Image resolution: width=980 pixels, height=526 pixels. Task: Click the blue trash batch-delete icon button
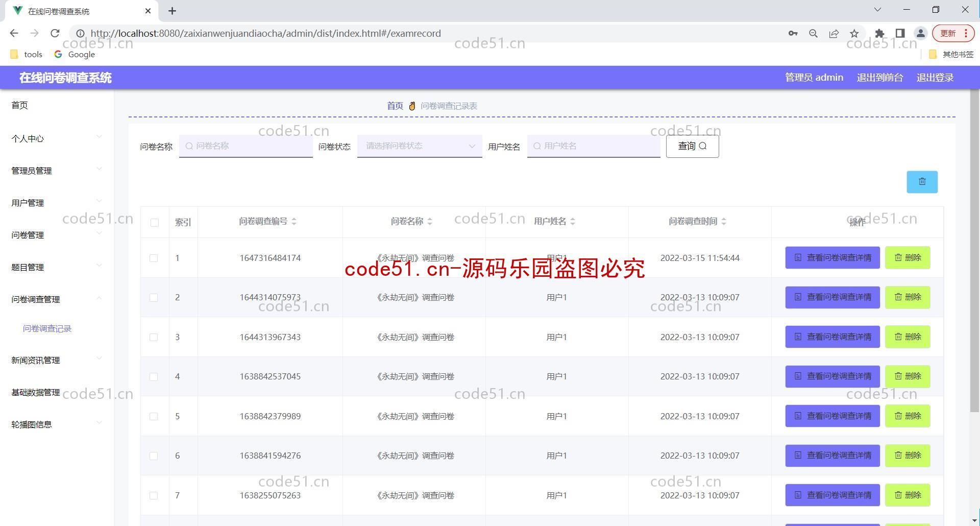click(x=922, y=182)
